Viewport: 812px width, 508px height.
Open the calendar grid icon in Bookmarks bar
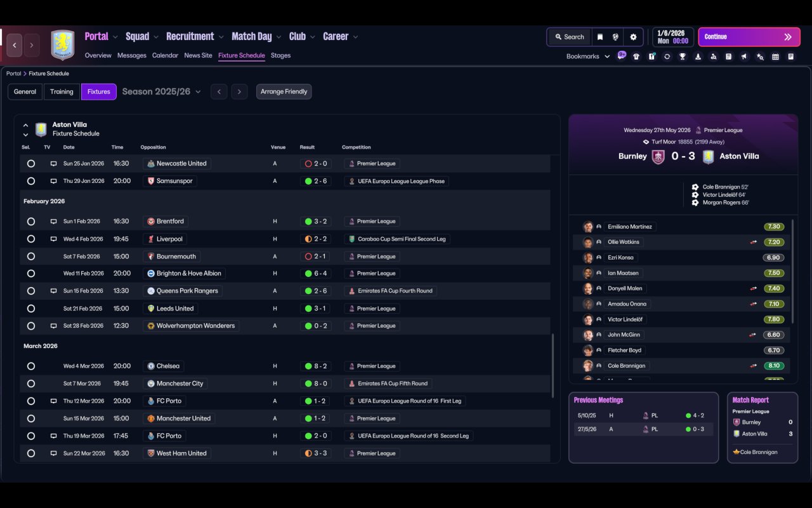[x=775, y=57]
